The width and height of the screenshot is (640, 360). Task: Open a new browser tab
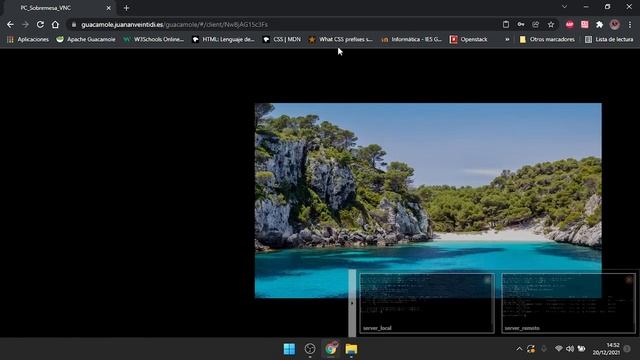click(126, 8)
